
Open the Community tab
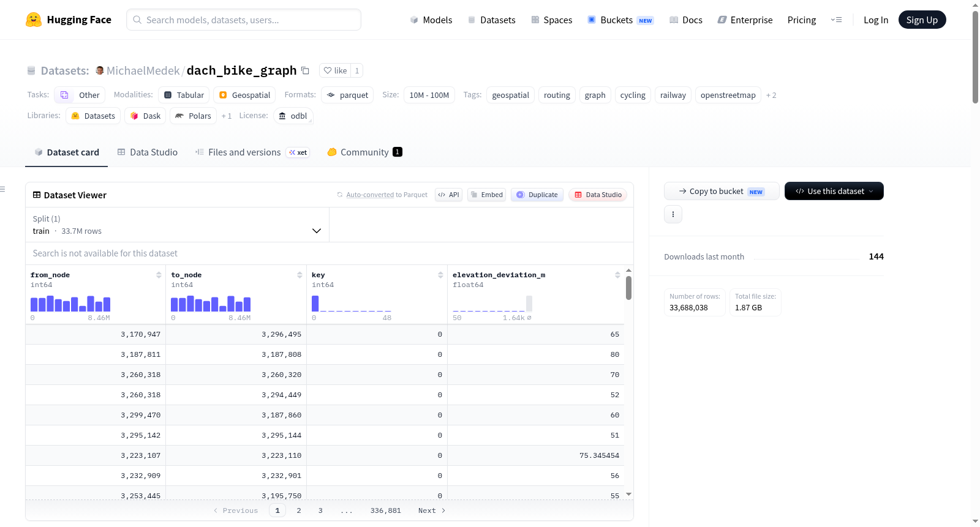pyautogui.click(x=364, y=152)
